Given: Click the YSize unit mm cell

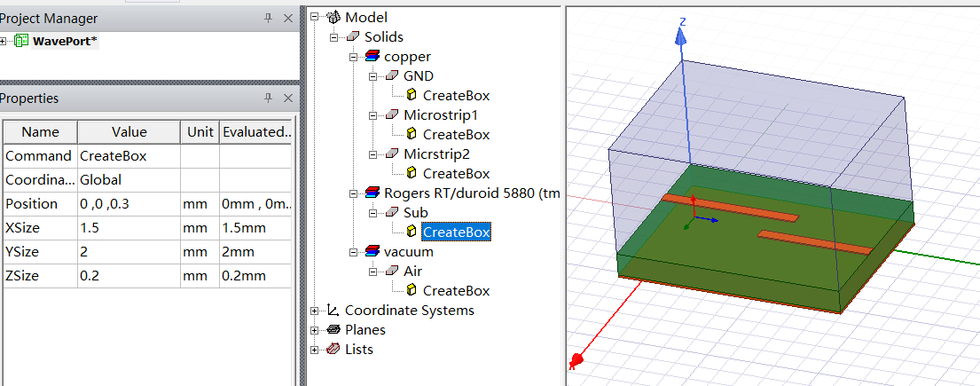Looking at the screenshot, I should coord(200,251).
